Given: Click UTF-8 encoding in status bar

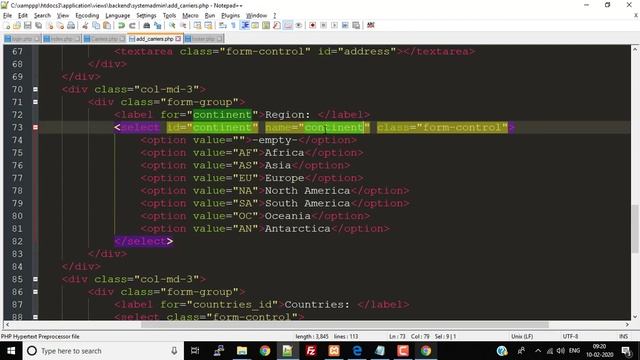Looking at the screenshot, I should coord(570,336).
